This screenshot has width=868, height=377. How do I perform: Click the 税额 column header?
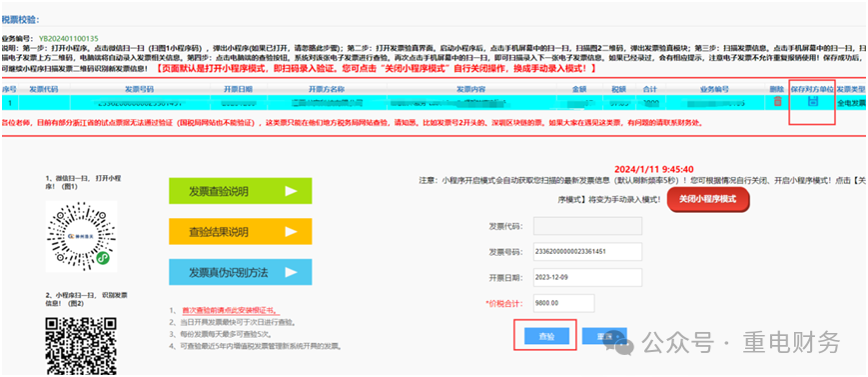[619, 89]
